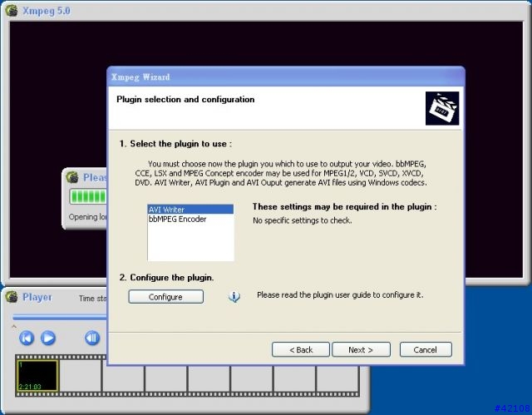Click the Xmpeg Wizard title bar
The height and width of the screenshot is (415, 532).
(286, 77)
